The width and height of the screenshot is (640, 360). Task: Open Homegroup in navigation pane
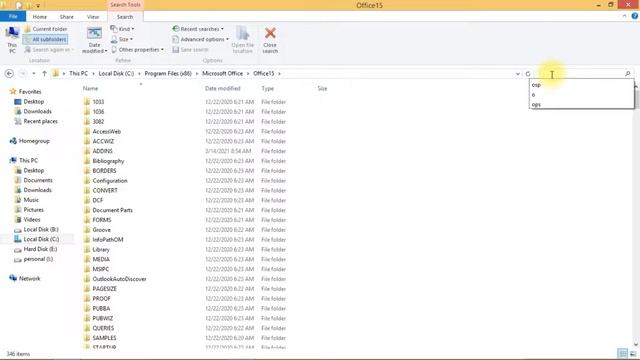pos(34,141)
